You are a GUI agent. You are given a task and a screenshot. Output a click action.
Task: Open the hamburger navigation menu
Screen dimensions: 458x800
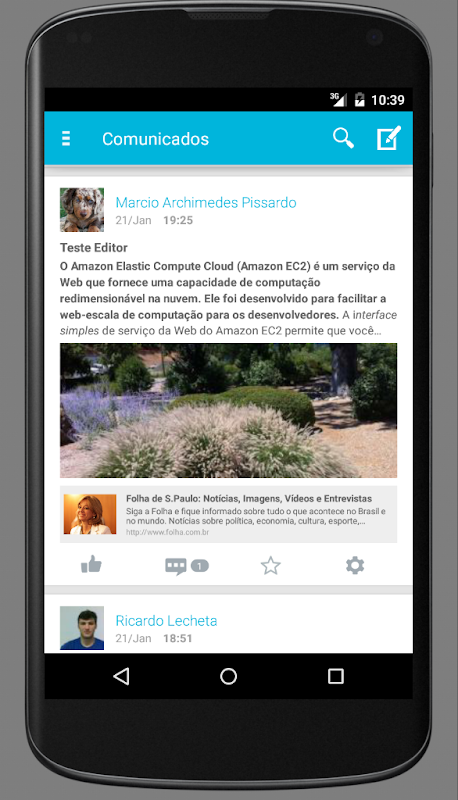click(x=66, y=139)
